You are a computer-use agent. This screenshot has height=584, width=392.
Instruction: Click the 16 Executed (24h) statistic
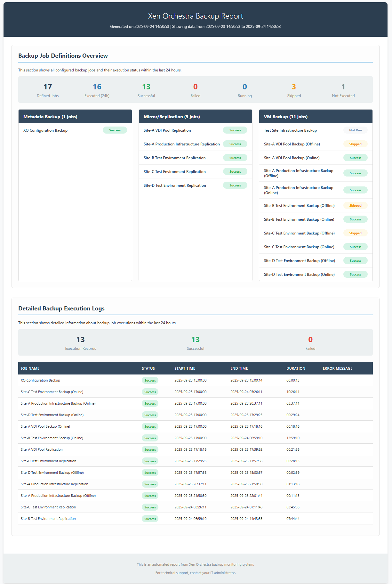[97, 90]
